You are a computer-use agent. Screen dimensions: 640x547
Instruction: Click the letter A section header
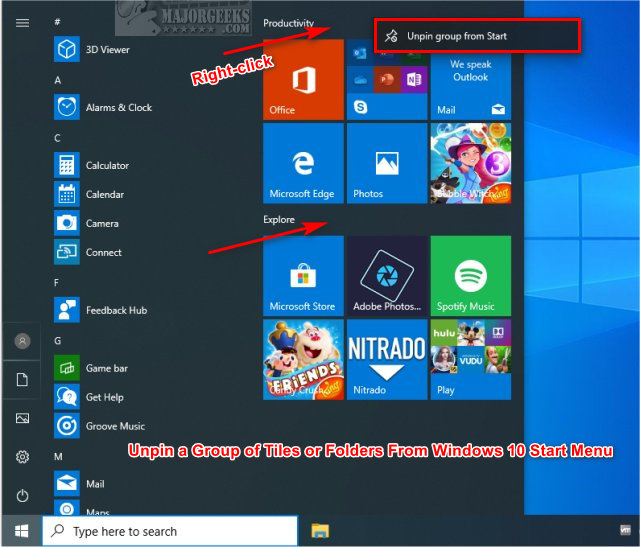point(58,80)
